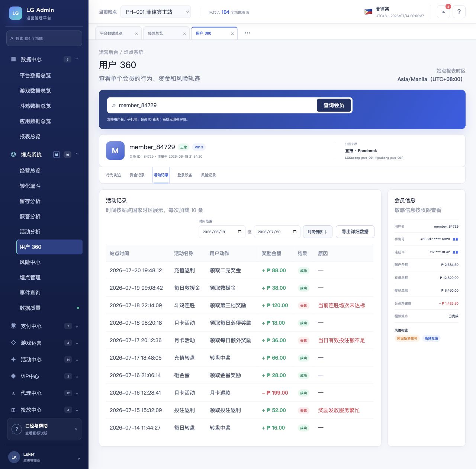Click the 查询会员 button
The height and width of the screenshot is (469, 476).
tap(334, 105)
